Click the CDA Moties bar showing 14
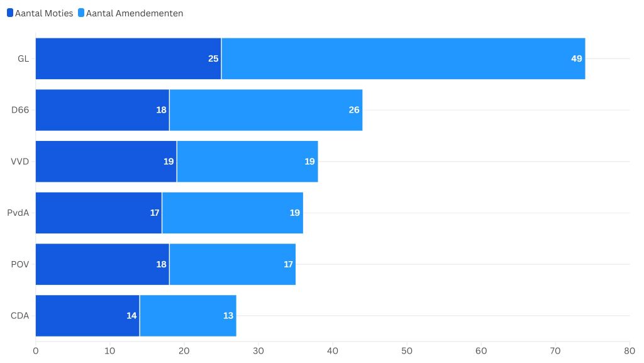The height and width of the screenshot is (363, 644). 87,316
